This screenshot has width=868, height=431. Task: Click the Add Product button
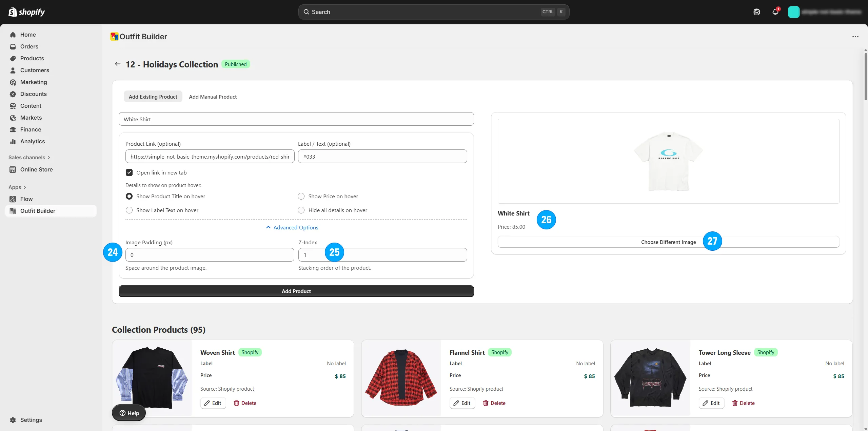click(296, 291)
